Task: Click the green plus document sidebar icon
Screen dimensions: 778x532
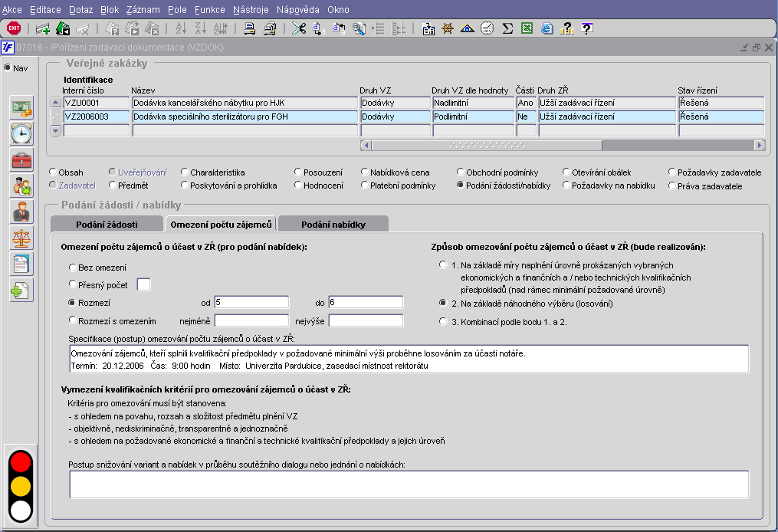Action: tap(21, 290)
